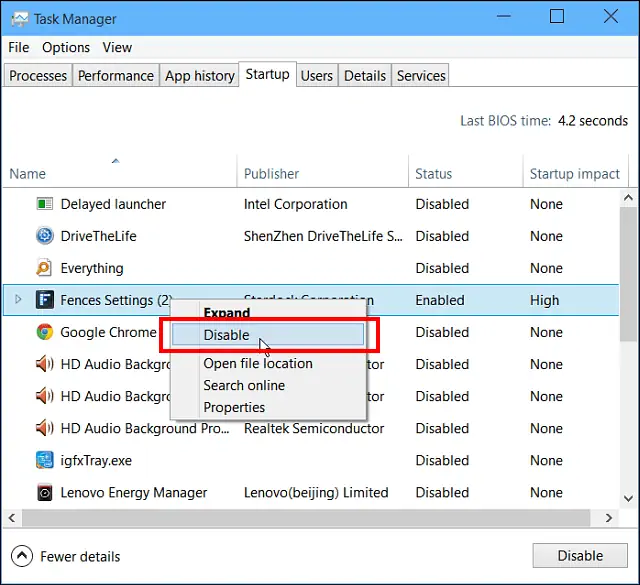Switch to the Performance tab

click(x=116, y=76)
